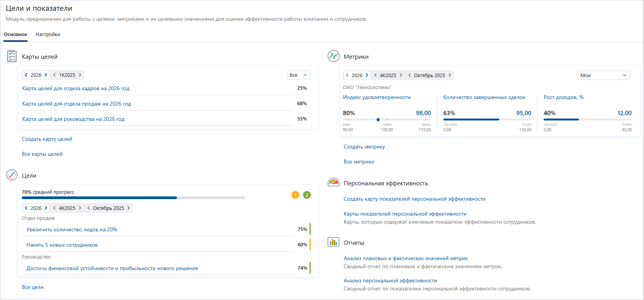Screen dimensions: 644x300
Task: Select the Основное tab
Action: coord(16,35)
